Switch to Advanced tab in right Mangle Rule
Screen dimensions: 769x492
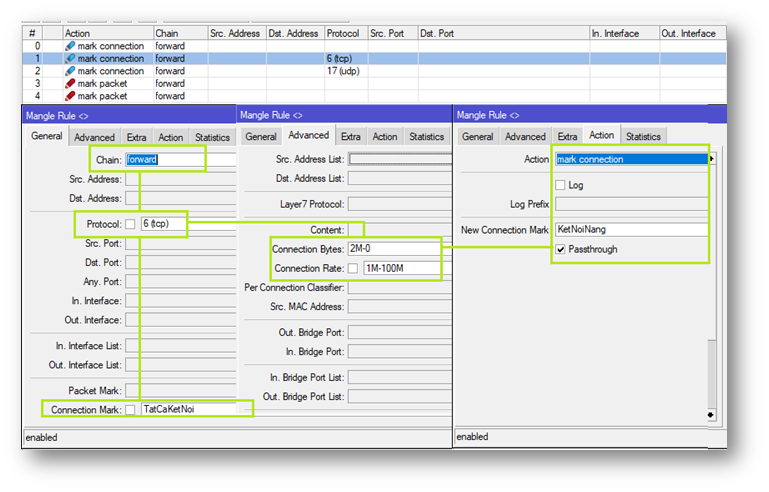click(525, 137)
